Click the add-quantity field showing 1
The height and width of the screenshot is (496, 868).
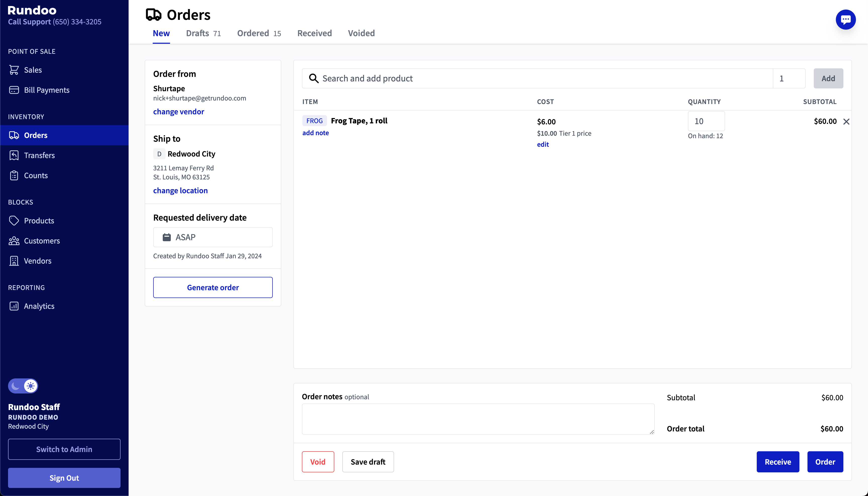[x=789, y=78]
